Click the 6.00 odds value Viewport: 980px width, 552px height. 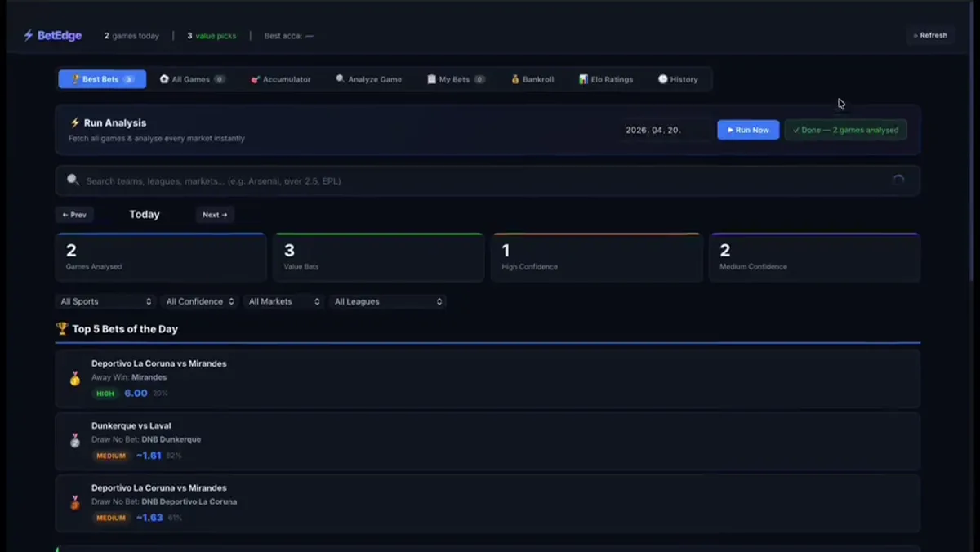136,394
